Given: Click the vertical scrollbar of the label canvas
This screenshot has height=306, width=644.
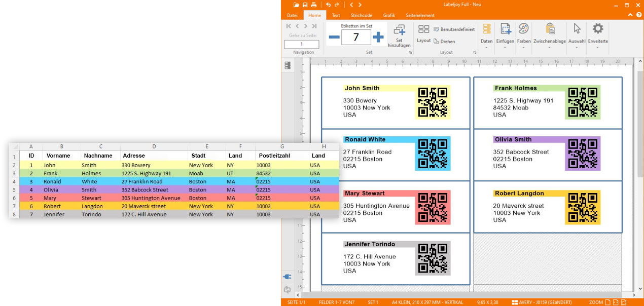Looking at the screenshot, I should [640, 124].
